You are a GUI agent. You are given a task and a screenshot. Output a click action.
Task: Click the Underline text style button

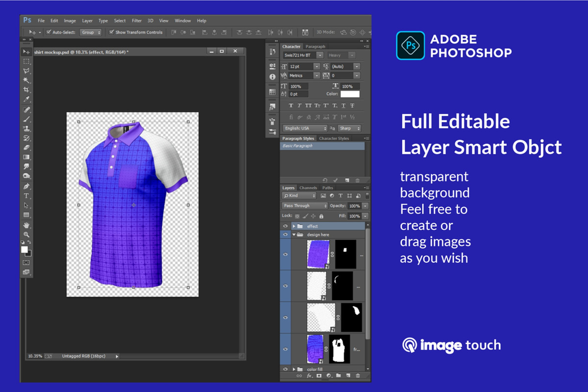point(344,105)
